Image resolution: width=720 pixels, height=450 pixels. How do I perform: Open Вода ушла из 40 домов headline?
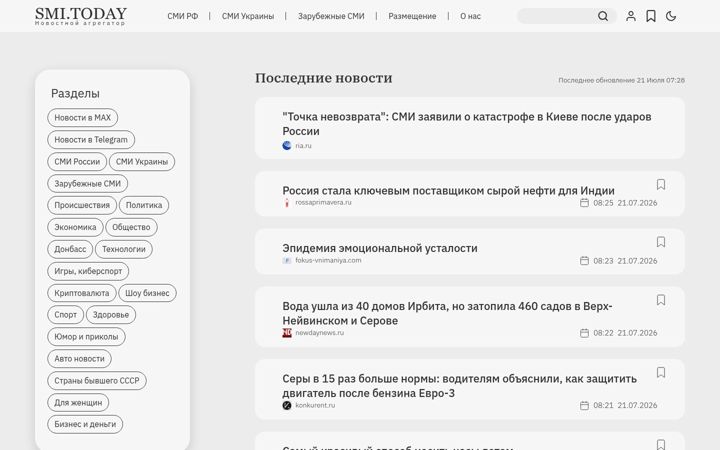tap(447, 313)
